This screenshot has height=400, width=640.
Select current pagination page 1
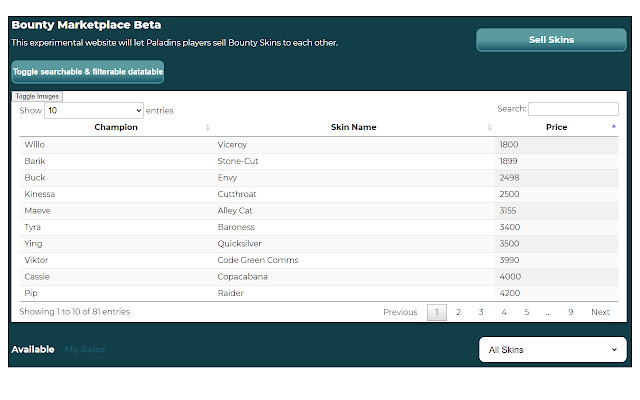point(437,312)
